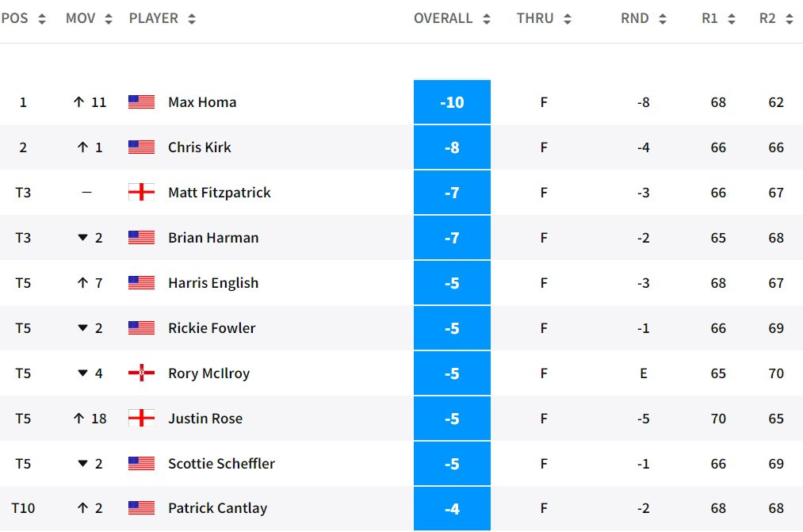Click Max Homa's blue -10 overall score
Viewport: 803px width, 532px height.
coord(452,102)
